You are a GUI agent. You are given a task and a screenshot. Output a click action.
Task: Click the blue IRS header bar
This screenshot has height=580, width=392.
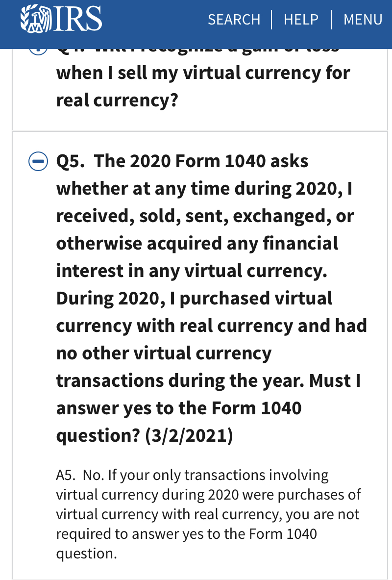pyautogui.click(x=196, y=25)
